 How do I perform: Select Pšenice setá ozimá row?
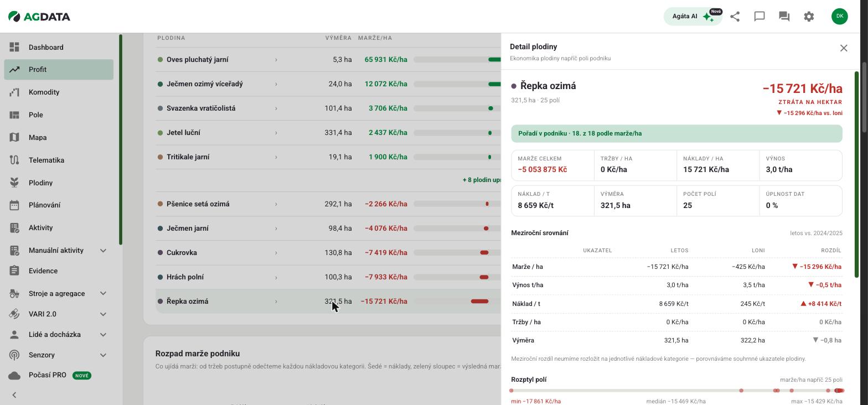coord(328,204)
